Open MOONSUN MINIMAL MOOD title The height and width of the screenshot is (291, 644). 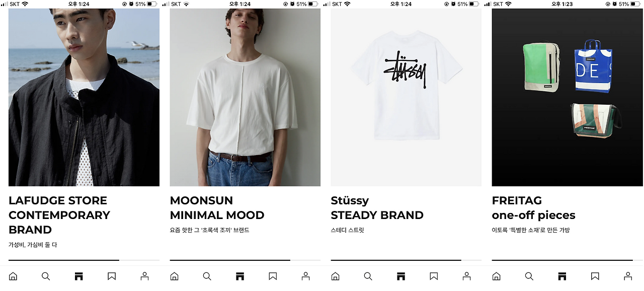(217, 208)
